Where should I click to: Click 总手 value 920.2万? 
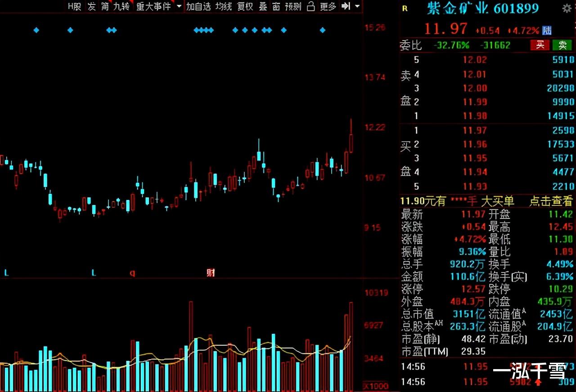(468, 264)
